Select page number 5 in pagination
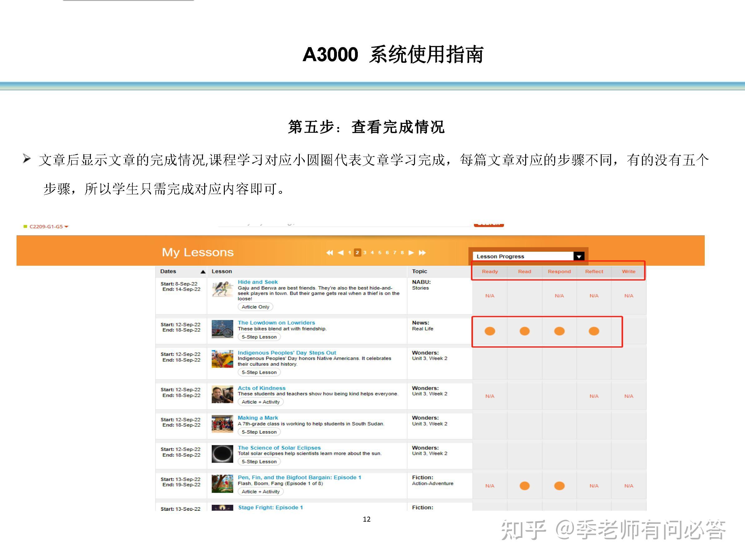Image resolution: width=745 pixels, height=560 pixels. (380, 252)
